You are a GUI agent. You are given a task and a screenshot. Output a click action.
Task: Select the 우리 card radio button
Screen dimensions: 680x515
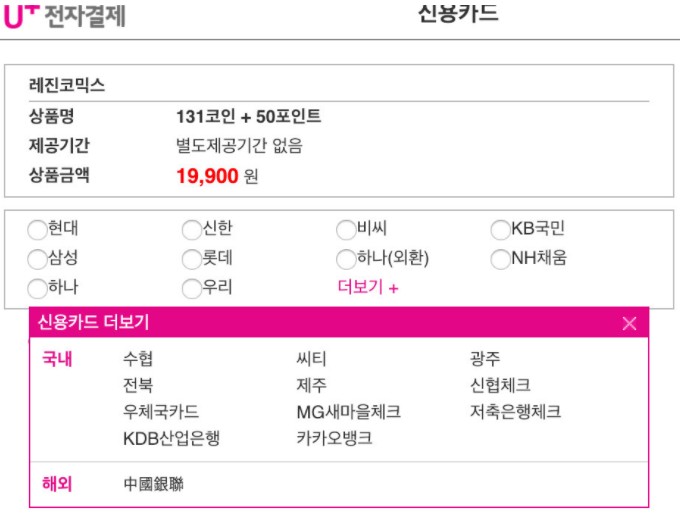192,289
